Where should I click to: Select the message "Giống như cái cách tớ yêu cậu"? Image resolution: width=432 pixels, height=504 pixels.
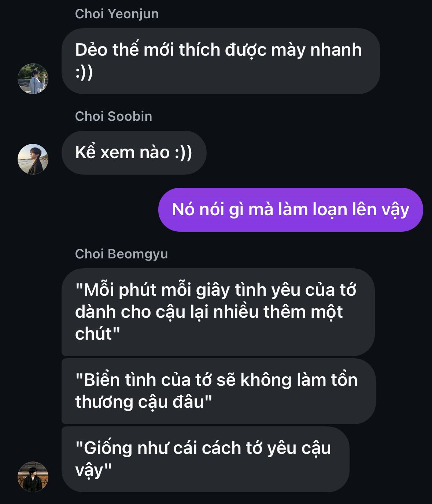206,459
